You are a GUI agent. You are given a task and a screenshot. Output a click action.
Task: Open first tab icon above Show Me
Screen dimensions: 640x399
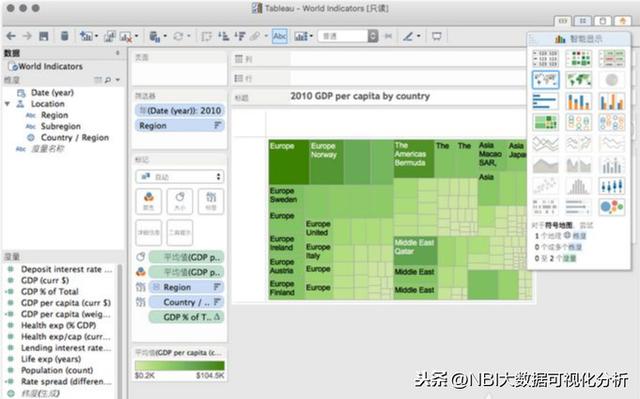[563, 21]
